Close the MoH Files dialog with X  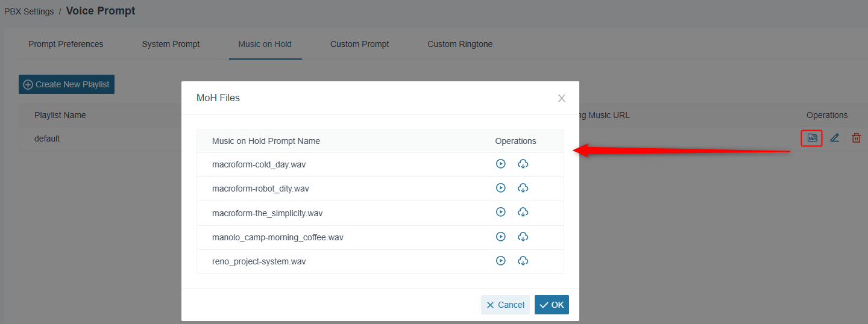[x=562, y=98]
